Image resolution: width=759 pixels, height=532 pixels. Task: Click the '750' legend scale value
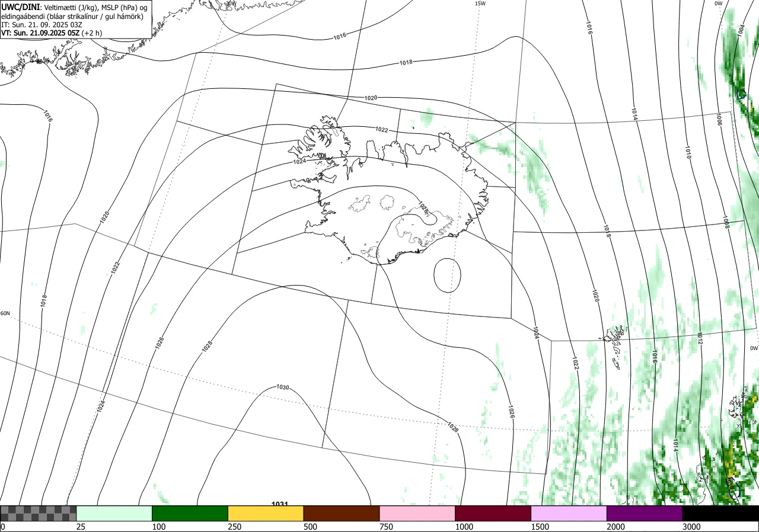pyautogui.click(x=386, y=527)
